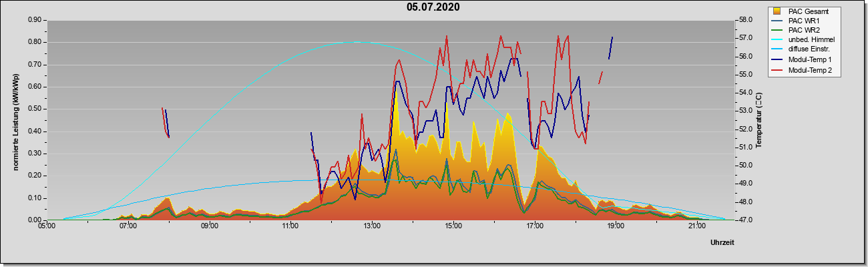Screen dimensions: 868x267
Task: Click the Uhrzeit axis label
Action: coord(722,243)
